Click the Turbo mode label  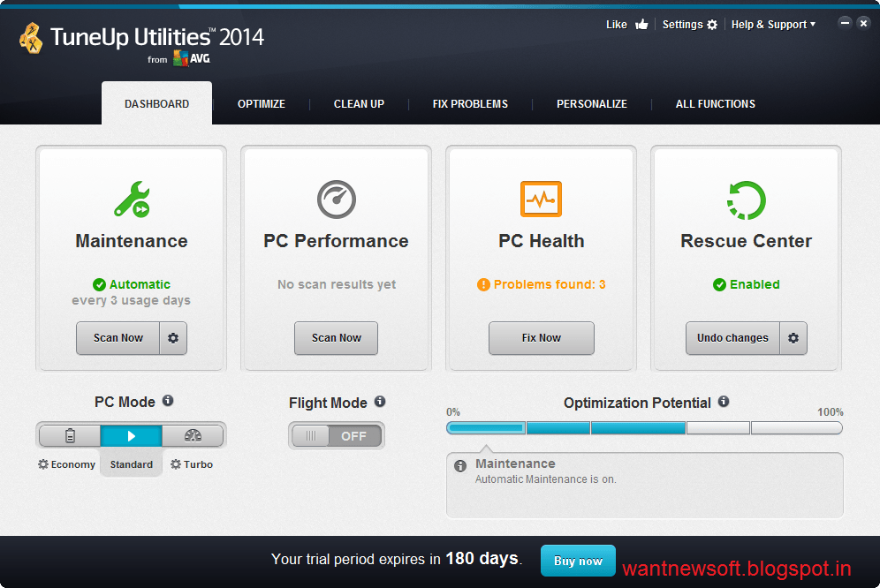tap(198, 464)
